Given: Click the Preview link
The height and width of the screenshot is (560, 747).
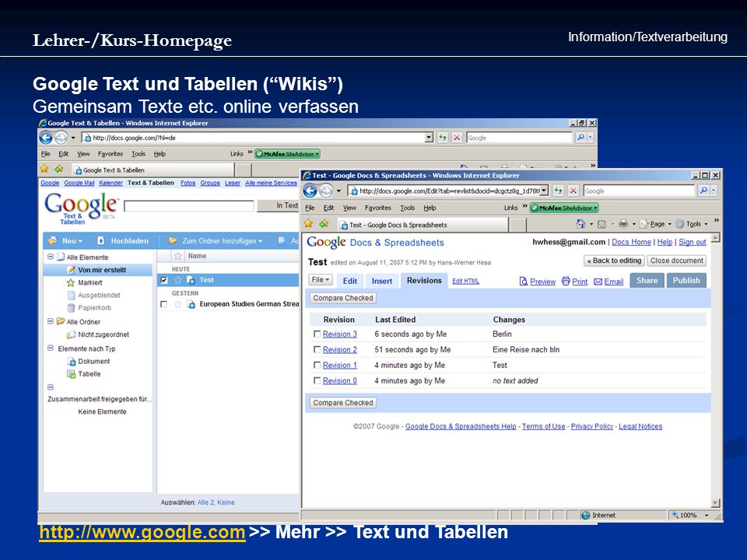Looking at the screenshot, I should tap(542, 282).
